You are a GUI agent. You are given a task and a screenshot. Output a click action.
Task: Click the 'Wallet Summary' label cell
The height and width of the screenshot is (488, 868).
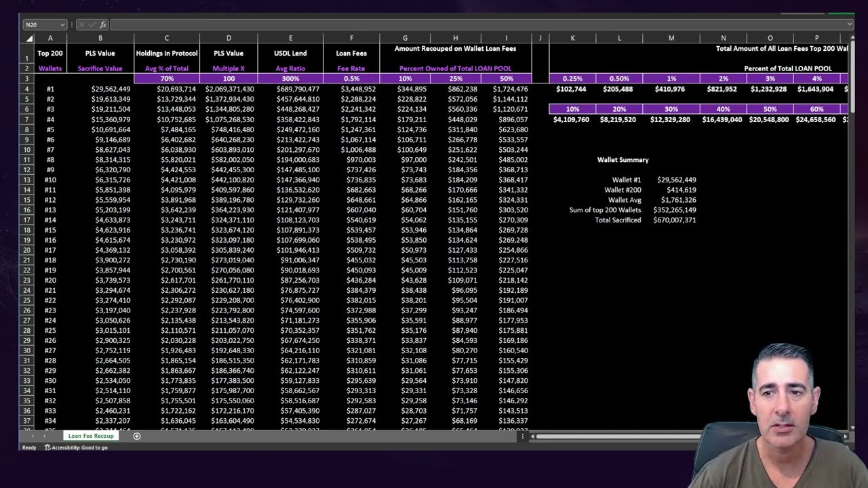pos(623,160)
